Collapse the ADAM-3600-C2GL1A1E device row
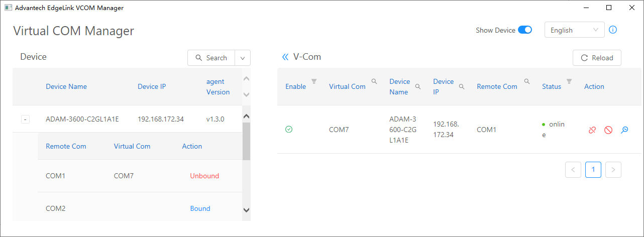Viewport: 644px width, 237px height. [x=26, y=120]
